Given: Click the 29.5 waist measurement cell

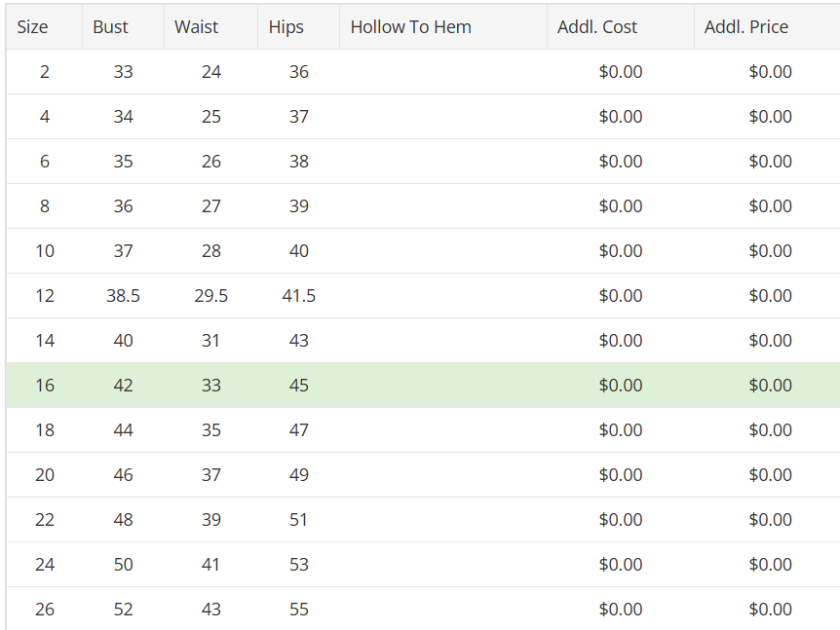Looking at the screenshot, I should click(210, 295).
